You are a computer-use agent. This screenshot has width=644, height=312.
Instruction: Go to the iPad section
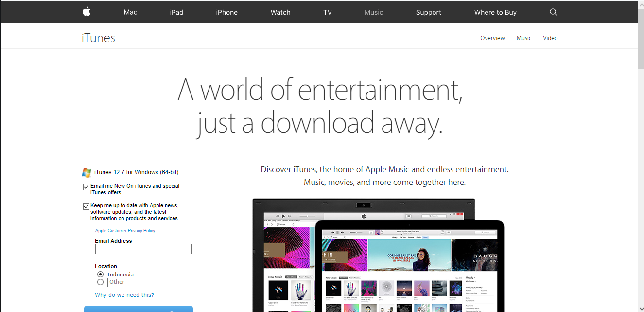click(176, 12)
